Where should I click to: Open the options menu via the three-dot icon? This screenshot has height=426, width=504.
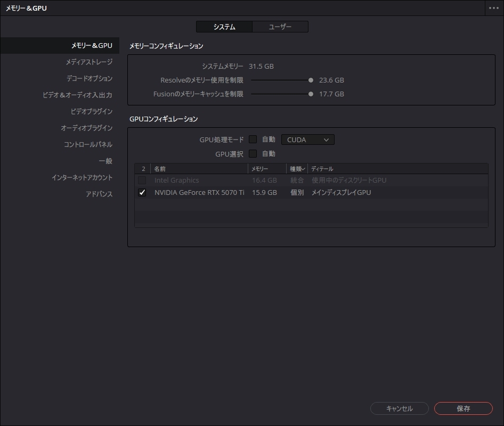point(493,8)
